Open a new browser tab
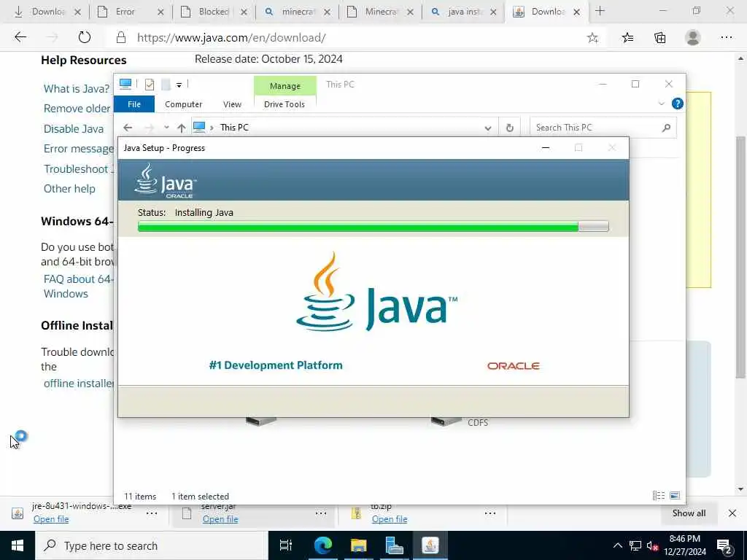747x560 pixels. coord(600,12)
